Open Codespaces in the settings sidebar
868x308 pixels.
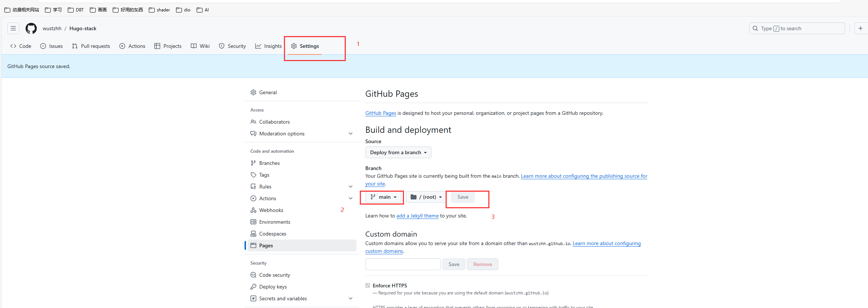click(273, 234)
